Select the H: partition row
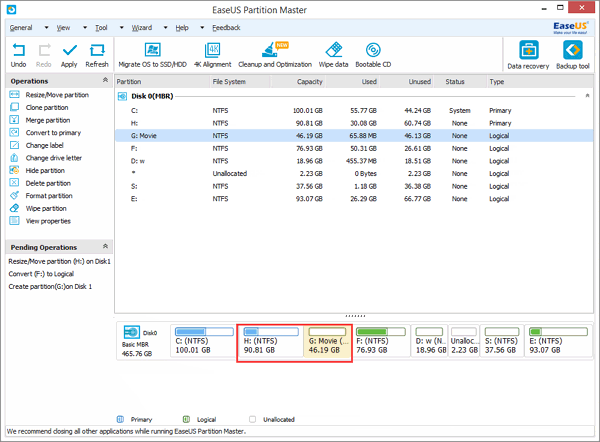The width and height of the screenshot is (600, 442). [354, 123]
